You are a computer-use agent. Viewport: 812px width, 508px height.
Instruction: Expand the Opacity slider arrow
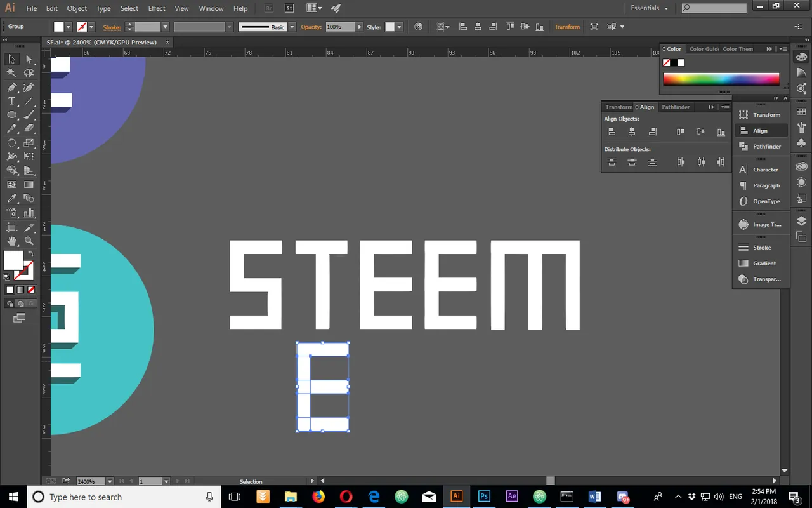click(360, 27)
